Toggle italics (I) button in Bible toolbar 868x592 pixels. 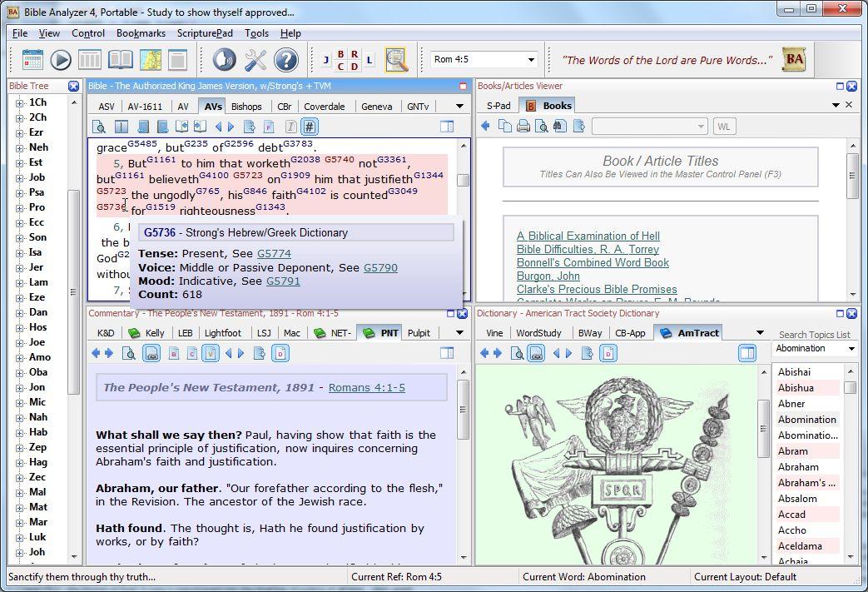291,127
